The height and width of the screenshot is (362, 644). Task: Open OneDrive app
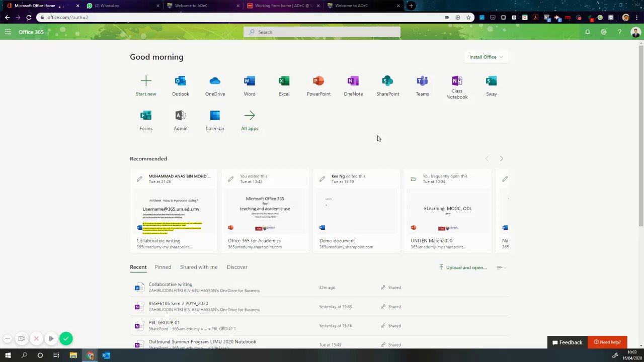pyautogui.click(x=215, y=85)
